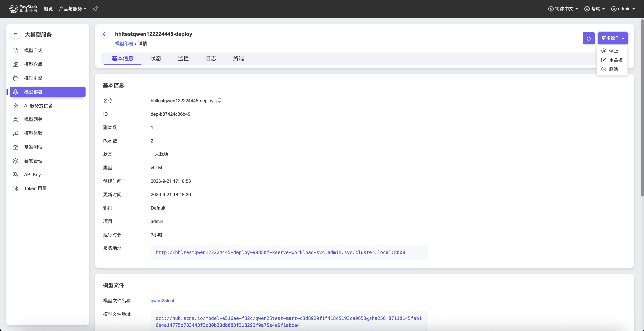This screenshot has height=331, width=644.
Task: Switch to the 终端 tab
Action: pos(239,58)
